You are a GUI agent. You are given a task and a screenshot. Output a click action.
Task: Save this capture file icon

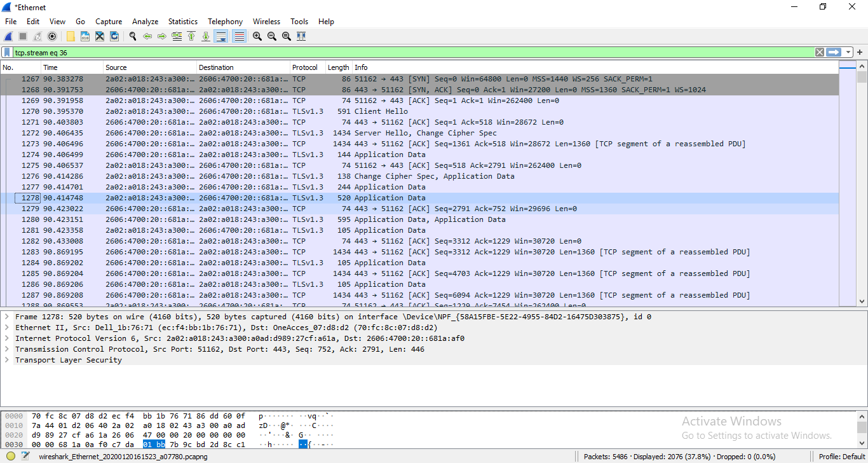pos(85,36)
